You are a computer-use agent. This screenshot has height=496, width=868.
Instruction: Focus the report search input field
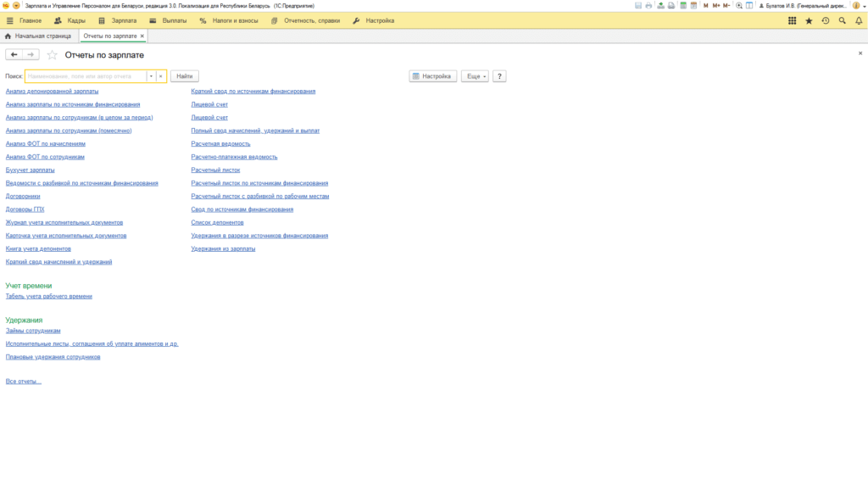(x=86, y=76)
